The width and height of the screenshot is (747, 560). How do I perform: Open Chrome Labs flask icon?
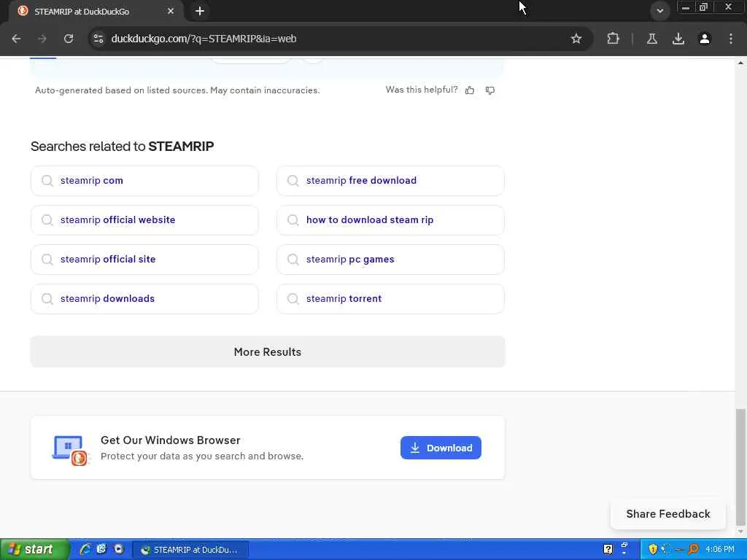click(652, 39)
